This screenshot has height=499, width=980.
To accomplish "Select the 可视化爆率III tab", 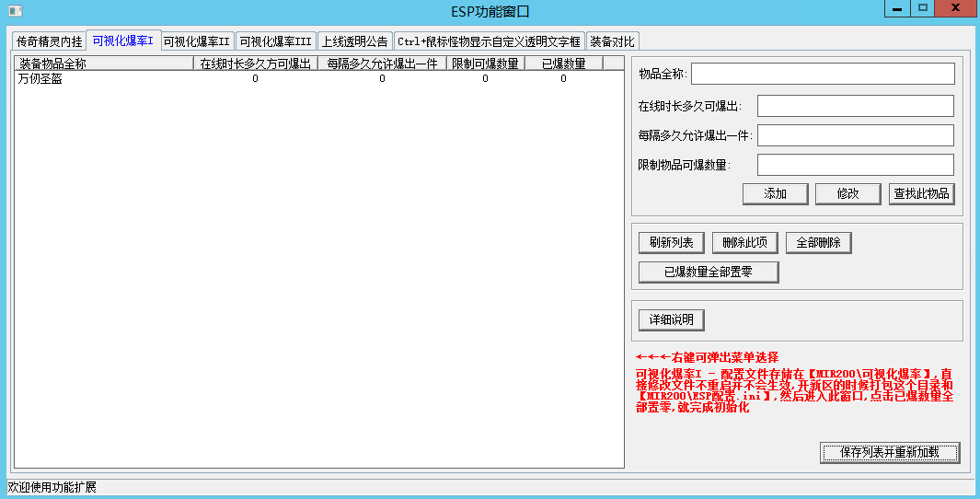I will coord(275,41).
